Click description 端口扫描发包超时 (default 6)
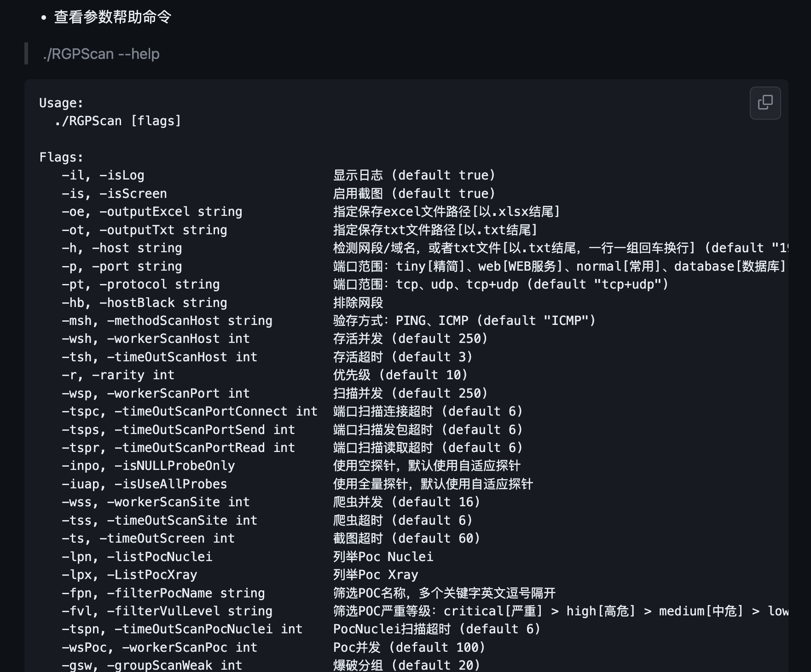Viewport: 811px width, 672px height. (428, 429)
